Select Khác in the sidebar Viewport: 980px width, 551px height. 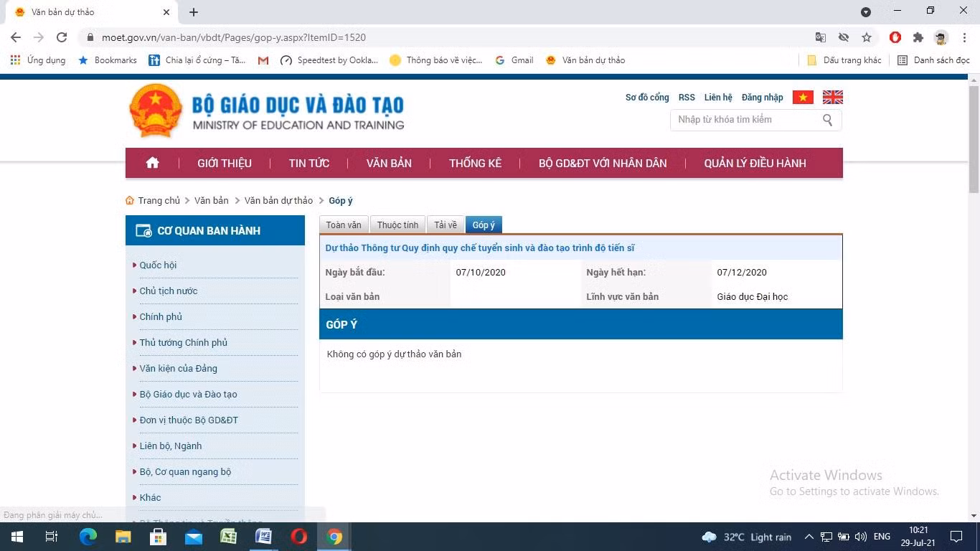point(151,498)
